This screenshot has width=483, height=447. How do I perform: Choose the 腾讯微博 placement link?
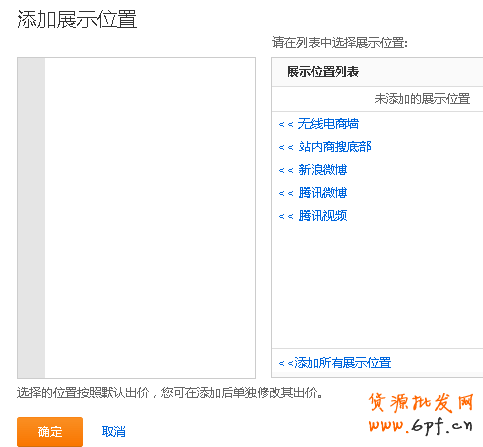click(323, 193)
